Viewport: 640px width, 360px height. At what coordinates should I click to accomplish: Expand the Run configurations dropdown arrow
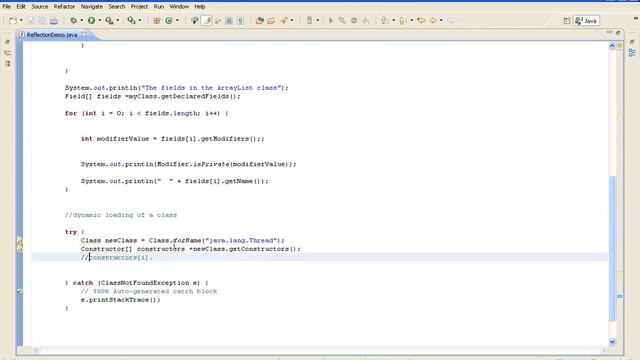100,20
